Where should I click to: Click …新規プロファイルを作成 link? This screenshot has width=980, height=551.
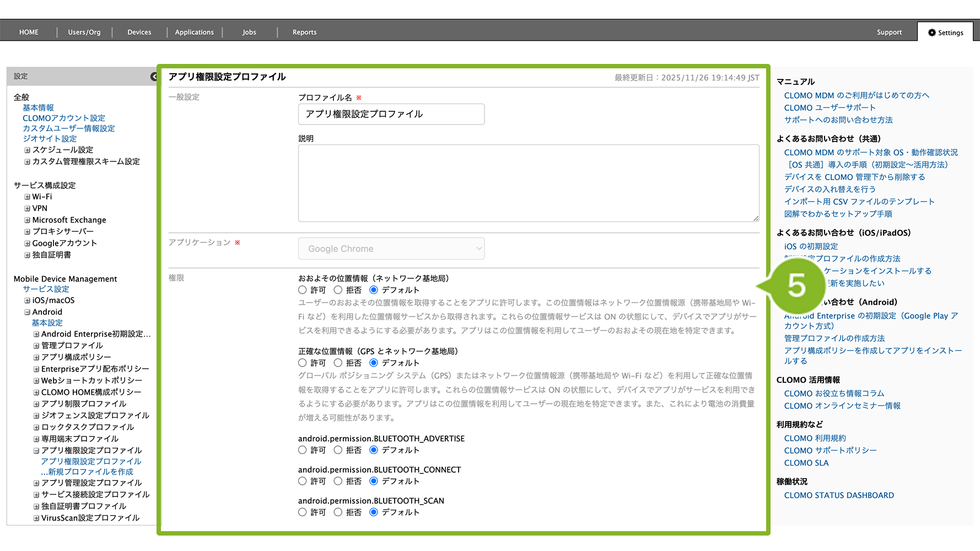coord(87,472)
